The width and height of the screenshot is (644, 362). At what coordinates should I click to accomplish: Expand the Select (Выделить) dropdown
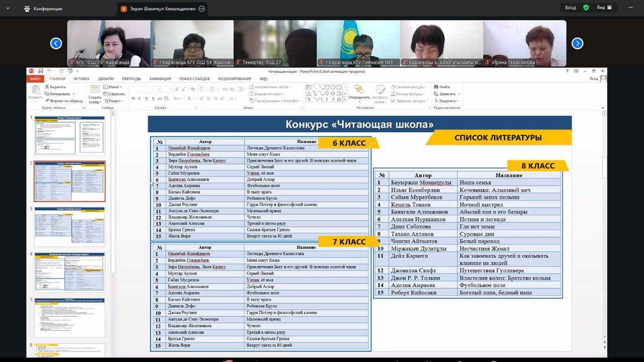pyautogui.click(x=447, y=101)
